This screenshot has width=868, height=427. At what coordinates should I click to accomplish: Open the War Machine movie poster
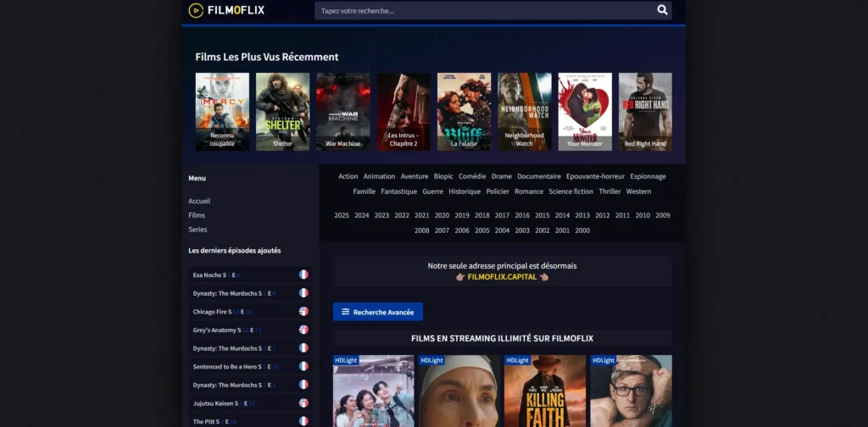click(x=343, y=112)
